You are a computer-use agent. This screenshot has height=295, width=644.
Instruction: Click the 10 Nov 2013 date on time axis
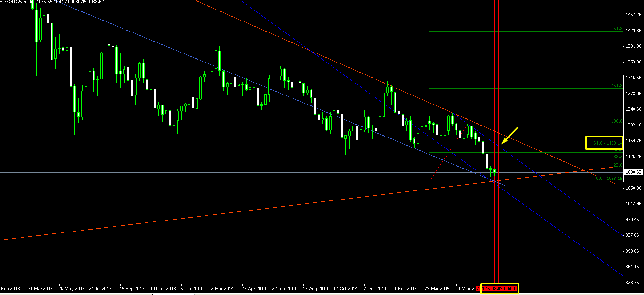(x=163, y=288)
